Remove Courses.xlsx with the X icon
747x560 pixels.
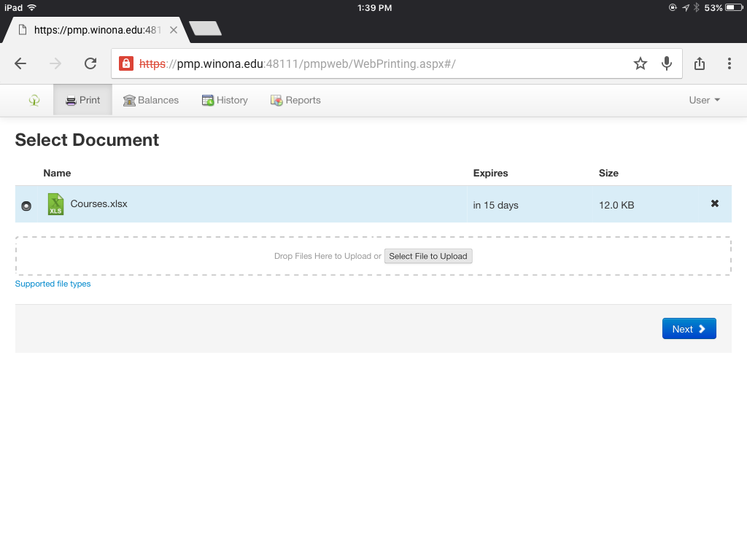(x=715, y=204)
